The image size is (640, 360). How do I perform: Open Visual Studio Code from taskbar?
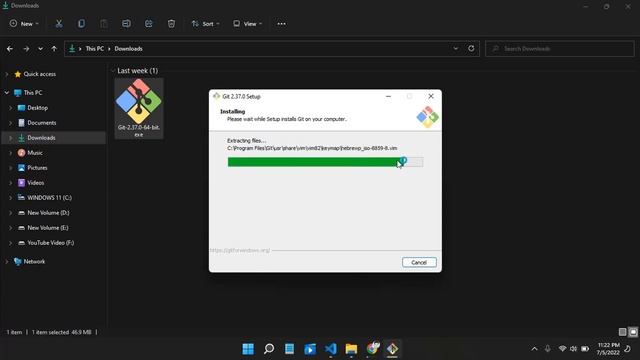(331, 349)
